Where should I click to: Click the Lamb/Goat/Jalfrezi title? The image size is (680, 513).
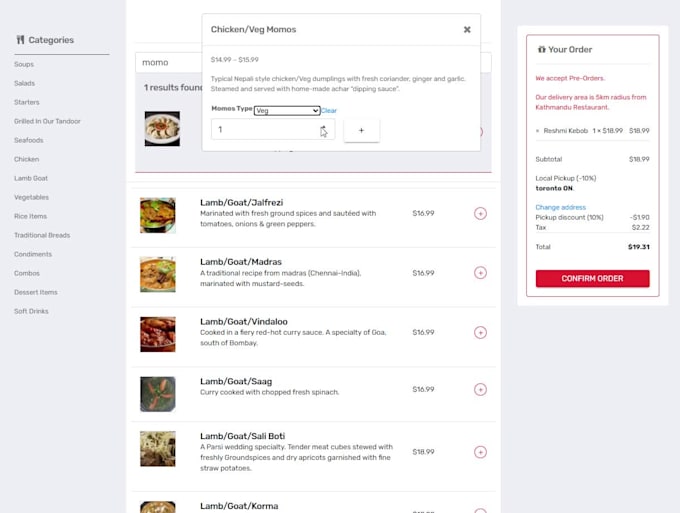point(242,203)
